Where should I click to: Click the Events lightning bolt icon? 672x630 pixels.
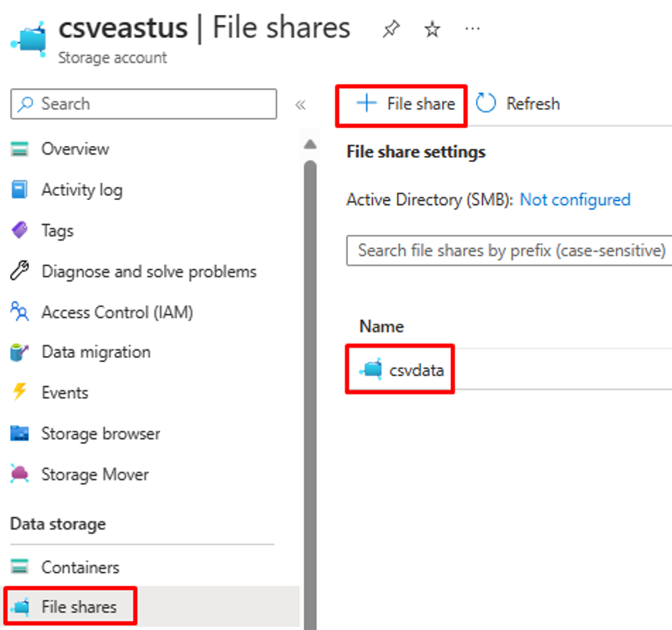(x=19, y=393)
